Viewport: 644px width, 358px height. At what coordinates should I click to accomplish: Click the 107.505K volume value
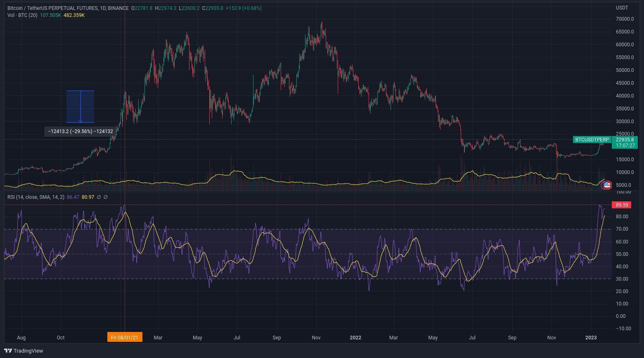point(50,15)
